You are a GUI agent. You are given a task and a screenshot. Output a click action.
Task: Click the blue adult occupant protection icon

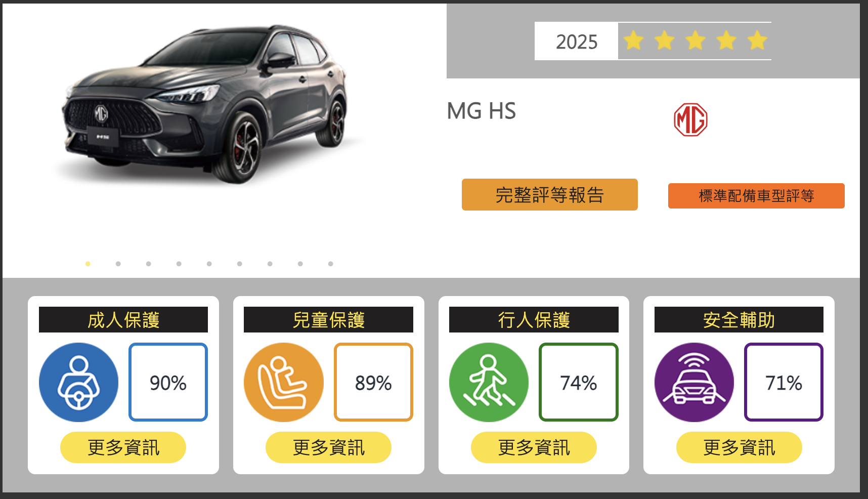78,382
